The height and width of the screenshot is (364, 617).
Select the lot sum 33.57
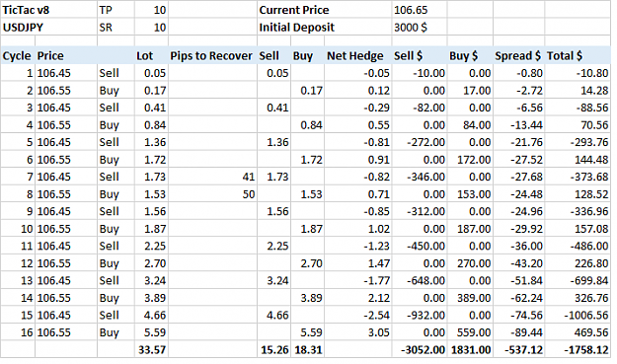click(x=151, y=349)
